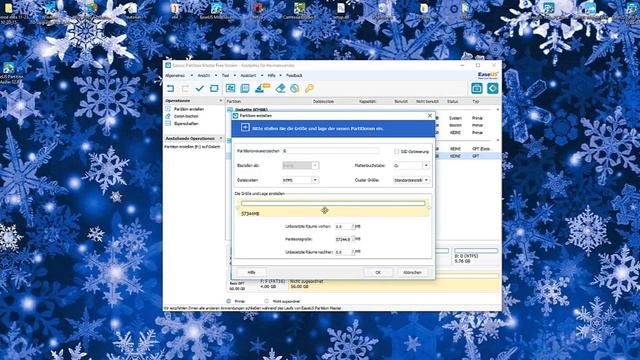Open the Ansicht menu
The image size is (640, 360).
(204, 76)
